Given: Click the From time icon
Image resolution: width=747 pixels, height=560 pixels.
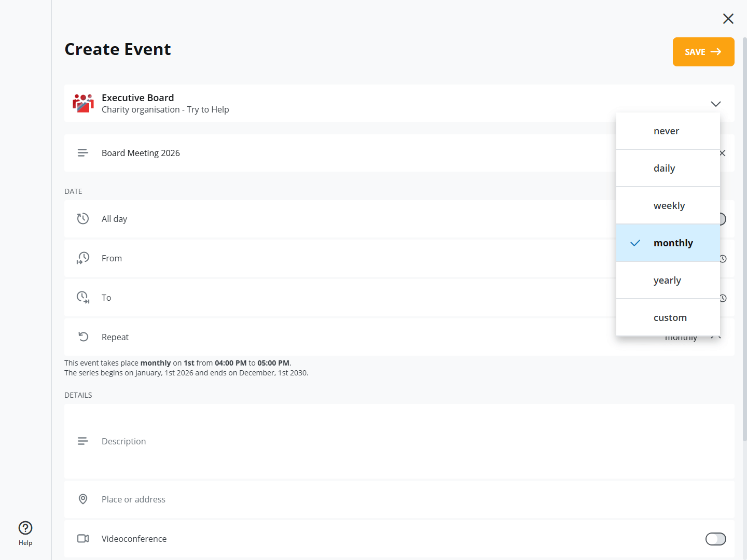Looking at the screenshot, I should (x=83, y=258).
